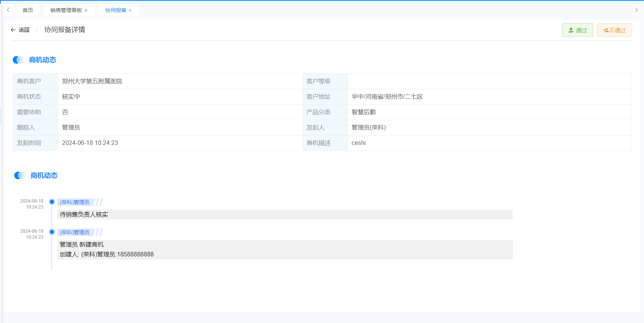Reject the report with the 不通过 button
Viewport: 644px width, 323px height.
(x=614, y=30)
